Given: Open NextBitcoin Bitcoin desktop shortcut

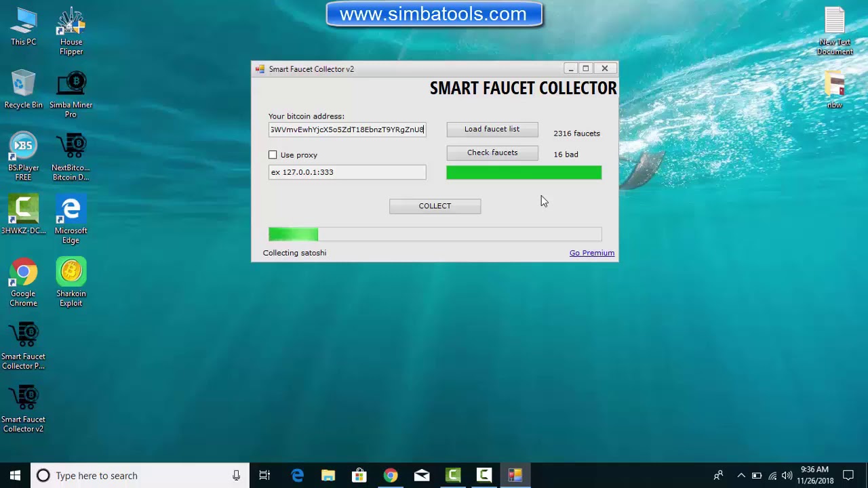Looking at the screenshot, I should (71, 158).
